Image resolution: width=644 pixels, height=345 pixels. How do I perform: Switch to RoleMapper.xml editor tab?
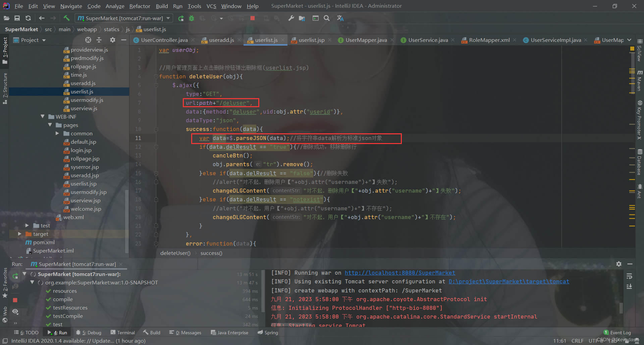[x=489, y=40]
